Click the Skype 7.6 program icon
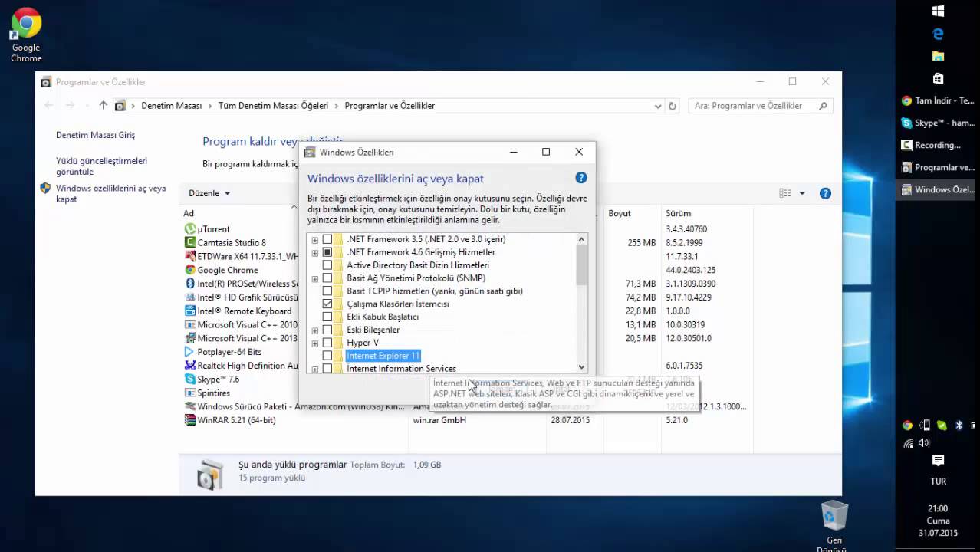 pyautogui.click(x=190, y=379)
